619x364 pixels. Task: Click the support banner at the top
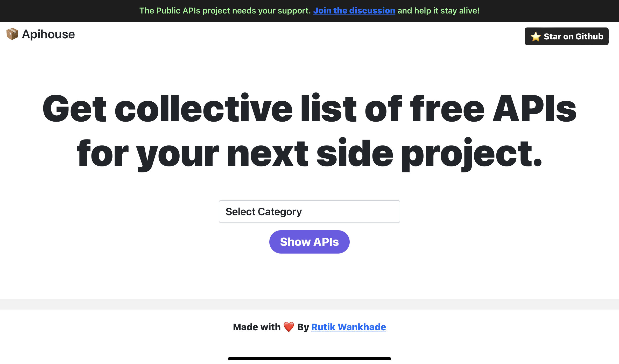tap(309, 11)
